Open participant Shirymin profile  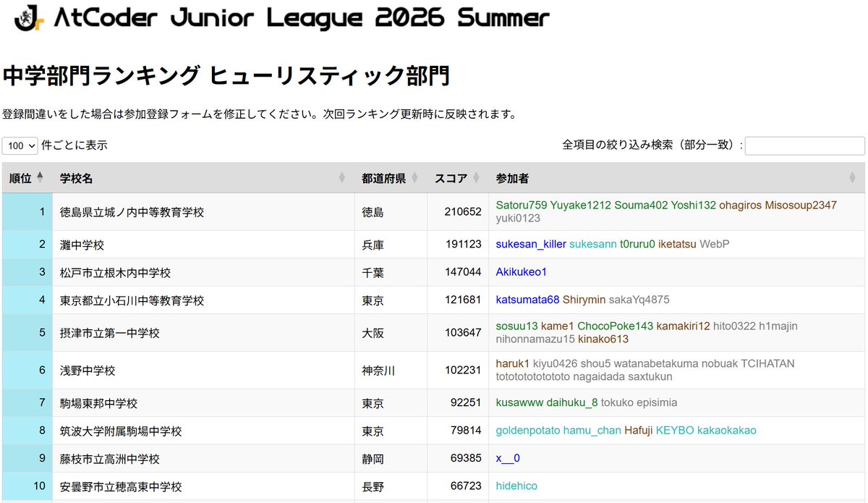584,300
